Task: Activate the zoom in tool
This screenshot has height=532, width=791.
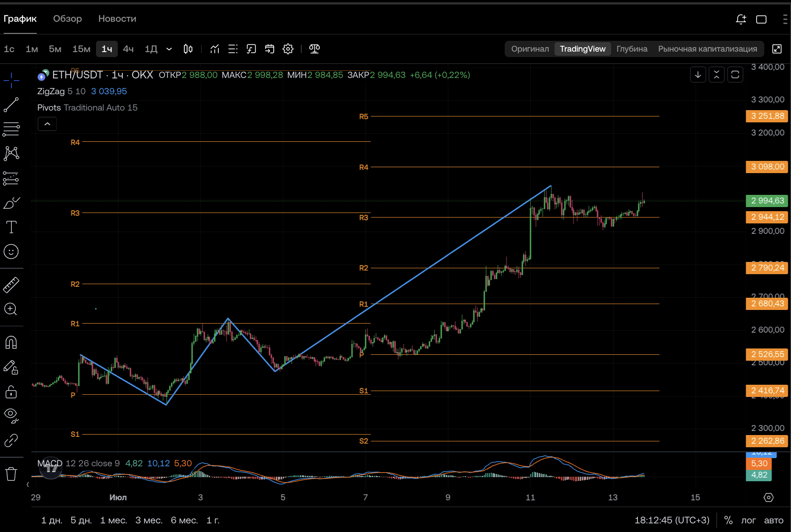Action: pos(11,309)
